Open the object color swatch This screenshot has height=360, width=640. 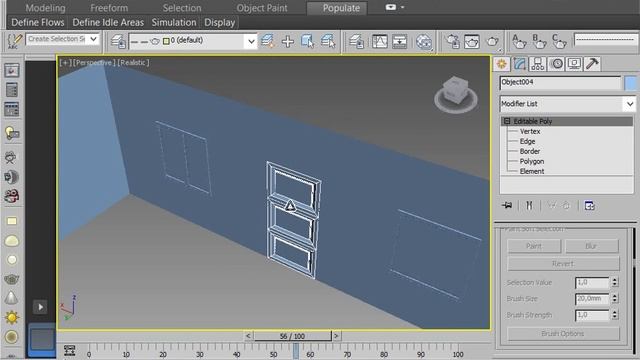tap(631, 83)
